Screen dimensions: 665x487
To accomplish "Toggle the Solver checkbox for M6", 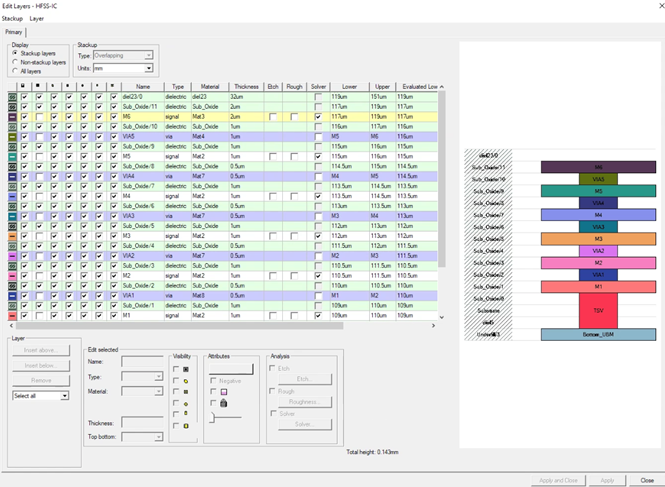I will point(318,117).
